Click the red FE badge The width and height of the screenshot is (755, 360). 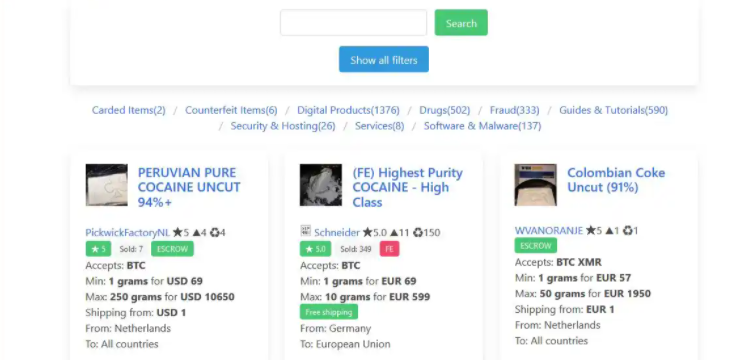pyautogui.click(x=390, y=249)
